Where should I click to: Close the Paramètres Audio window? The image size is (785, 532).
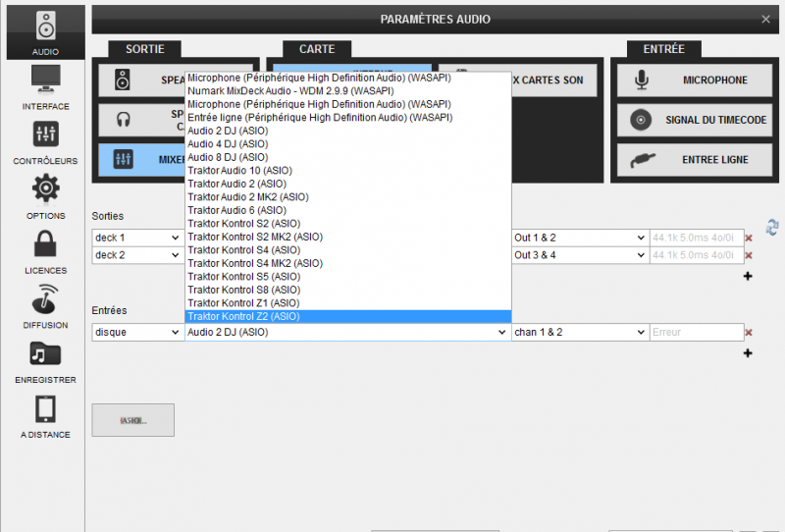tap(765, 19)
